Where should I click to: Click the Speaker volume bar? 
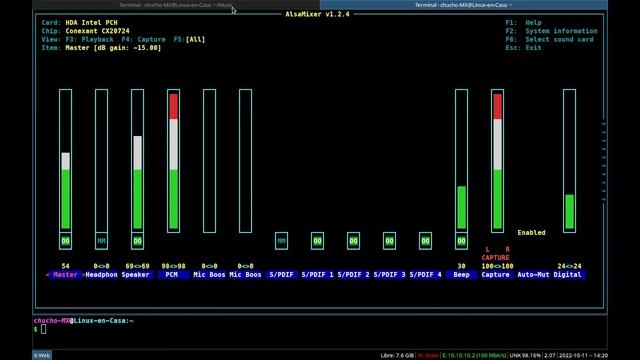[x=138, y=161]
